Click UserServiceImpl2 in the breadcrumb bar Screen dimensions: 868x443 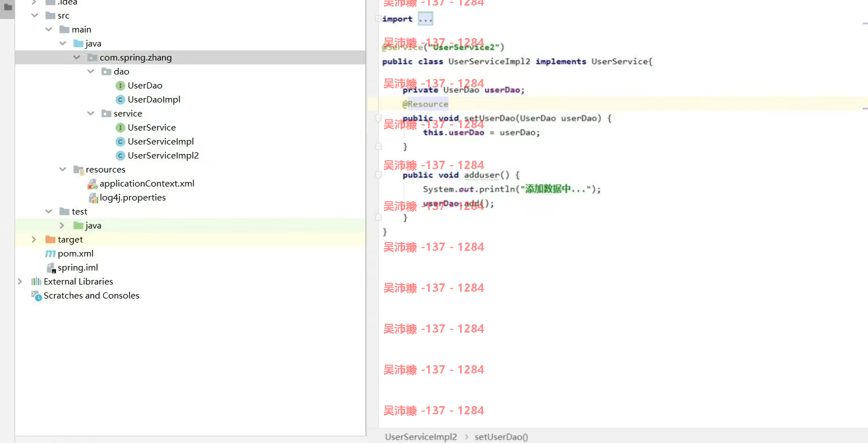pyautogui.click(x=421, y=437)
